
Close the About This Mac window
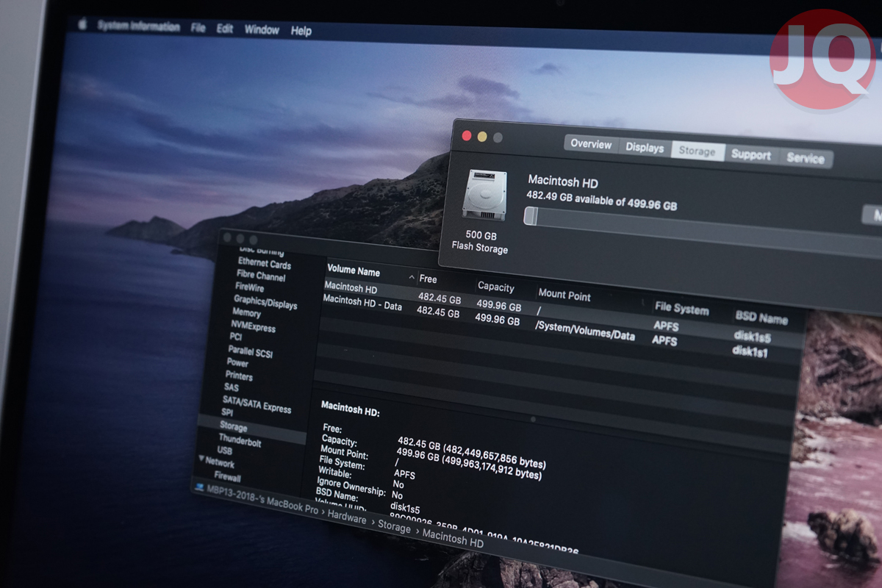[x=466, y=135]
